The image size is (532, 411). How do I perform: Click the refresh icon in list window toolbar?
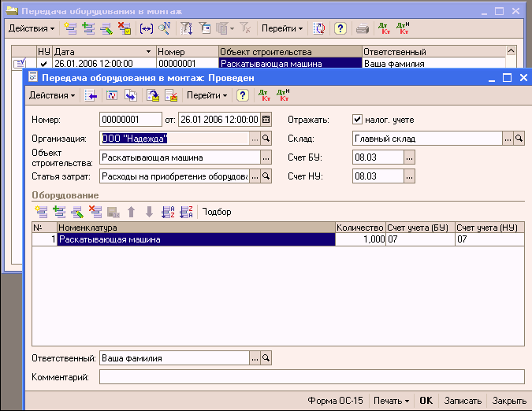tap(319, 28)
